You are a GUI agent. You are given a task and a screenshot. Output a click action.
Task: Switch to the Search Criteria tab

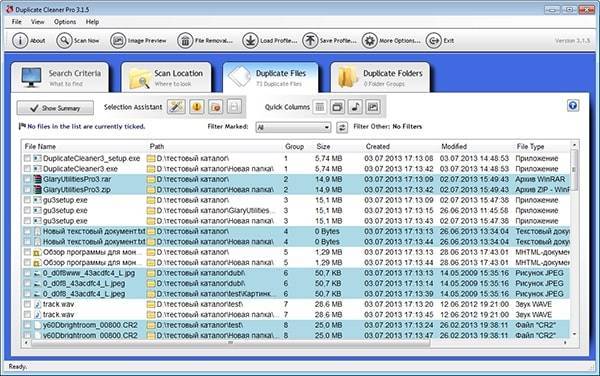pos(60,77)
